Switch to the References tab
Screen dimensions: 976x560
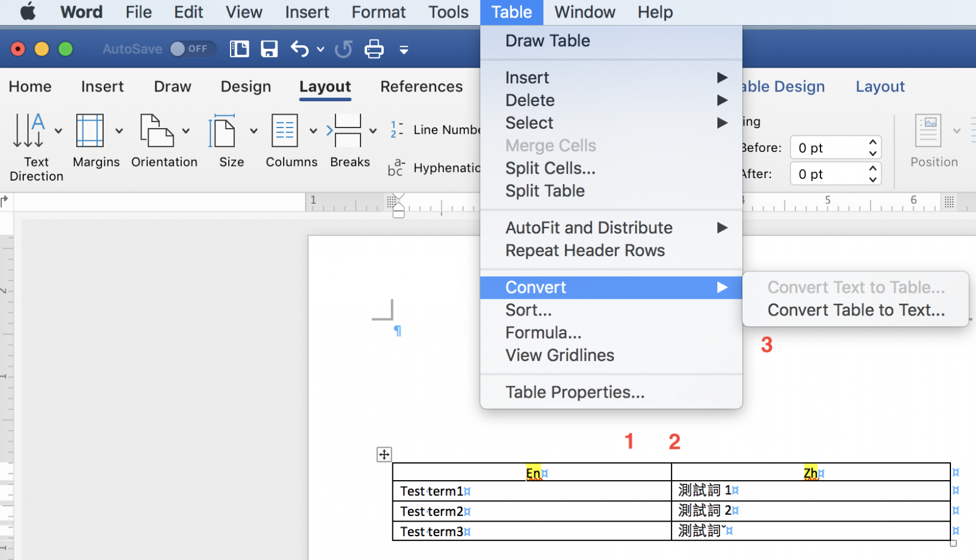(x=422, y=87)
